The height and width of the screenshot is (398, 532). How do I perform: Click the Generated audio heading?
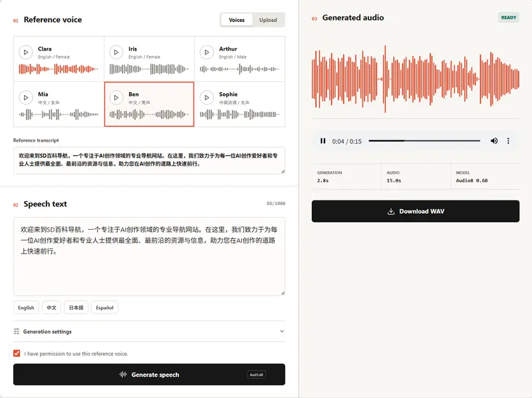tap(353, 18)
